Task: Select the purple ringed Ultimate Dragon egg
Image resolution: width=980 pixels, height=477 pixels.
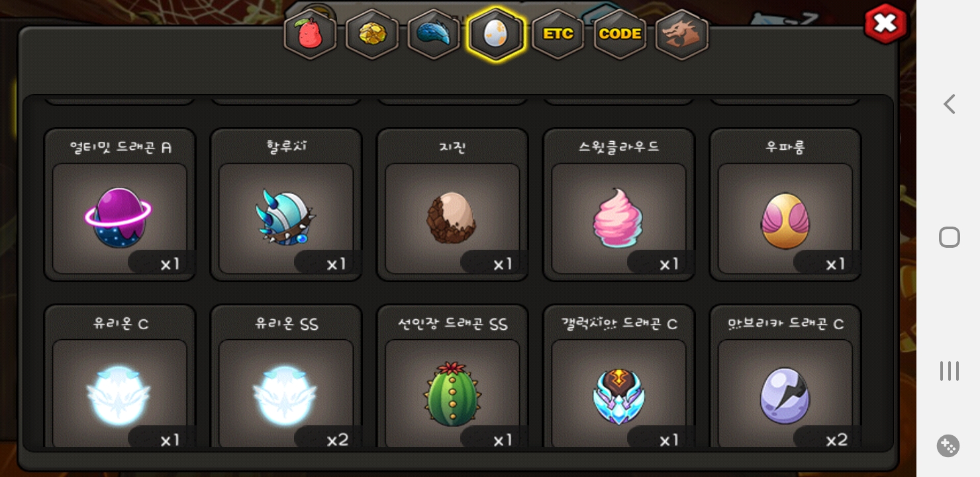Action: 120,205
